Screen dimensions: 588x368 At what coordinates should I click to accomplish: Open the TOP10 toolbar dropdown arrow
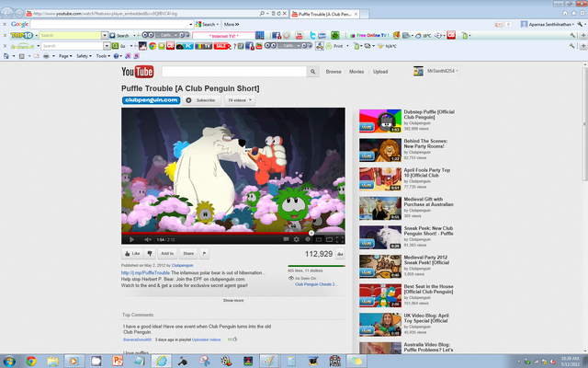[37, 36]
